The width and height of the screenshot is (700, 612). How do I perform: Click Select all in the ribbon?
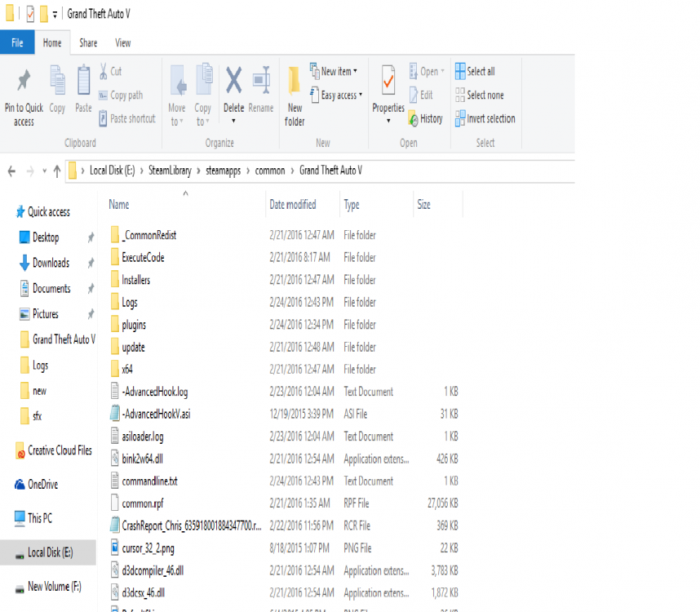point(476,70)
